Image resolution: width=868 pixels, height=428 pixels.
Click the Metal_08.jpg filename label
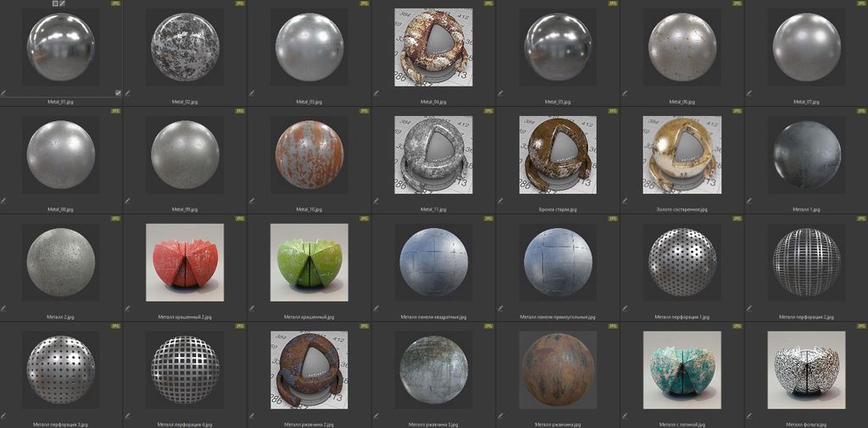(x=60, y=209)
